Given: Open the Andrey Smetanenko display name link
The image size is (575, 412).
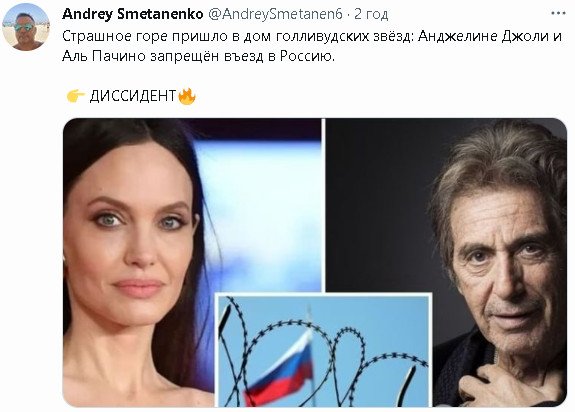Looking at the screenshot, I should (133, 14).
